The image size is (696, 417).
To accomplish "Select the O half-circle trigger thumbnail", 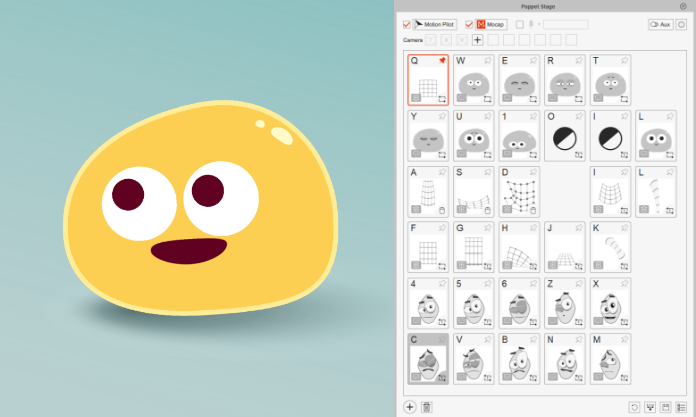I will tap(564, 135).
